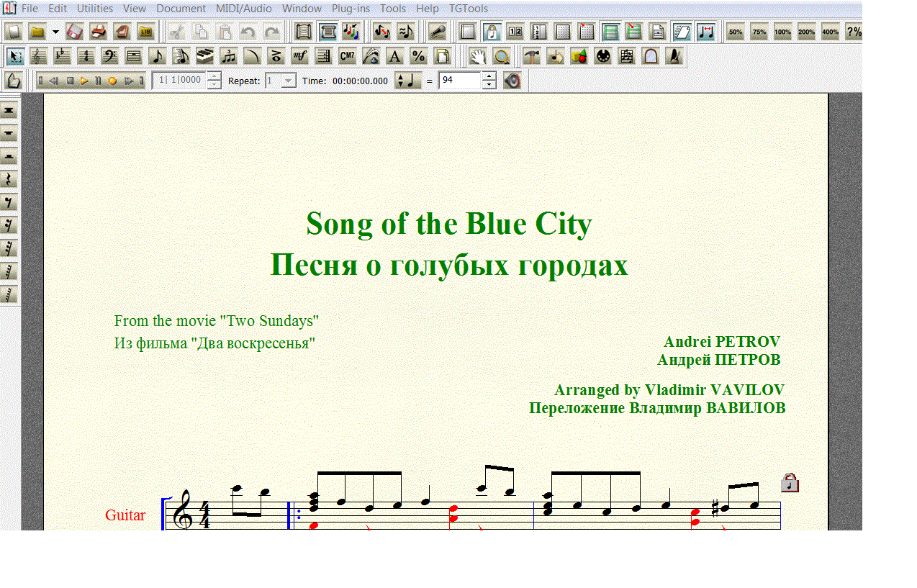The width and height of the screenshot is (917, 588).
Task: Open the MIDI/Audio menu
Action: (x=244, y=9)
